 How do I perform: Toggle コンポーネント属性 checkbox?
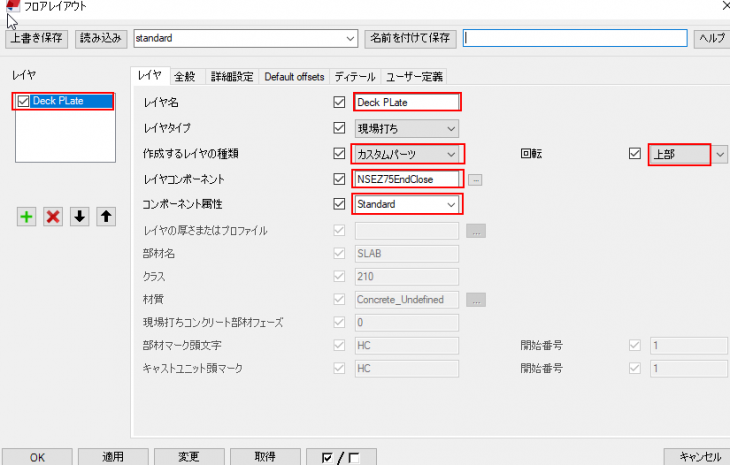(x=339, y=204)
